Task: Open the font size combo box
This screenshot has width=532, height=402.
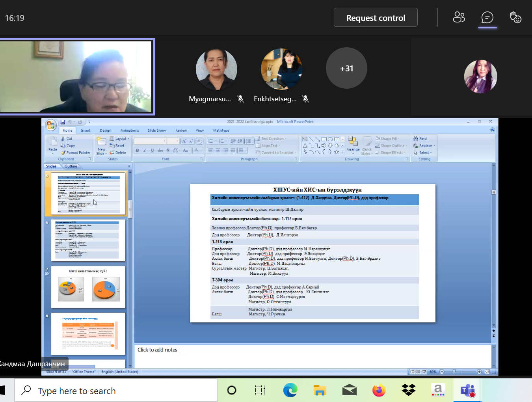Action: (x=173, y=141)
